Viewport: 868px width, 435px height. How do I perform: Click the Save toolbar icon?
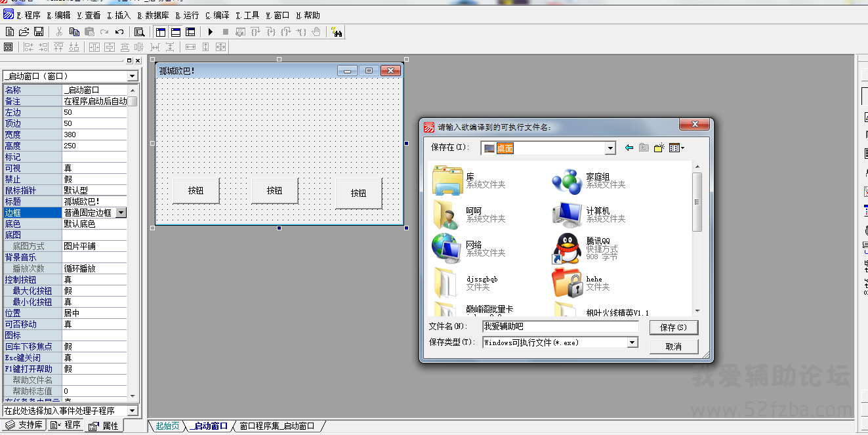[39, 31]
